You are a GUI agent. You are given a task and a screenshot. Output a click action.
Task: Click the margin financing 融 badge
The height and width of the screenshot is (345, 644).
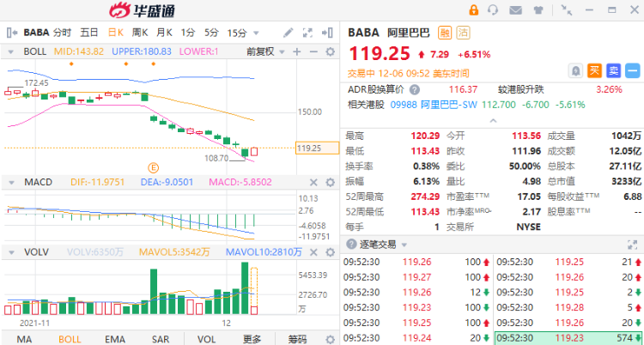[445, 33]
